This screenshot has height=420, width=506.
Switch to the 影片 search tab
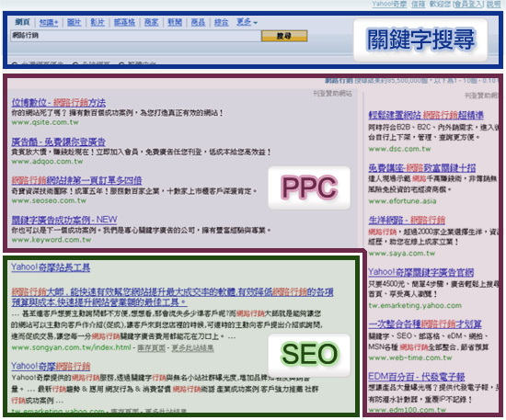coord(98,22)
